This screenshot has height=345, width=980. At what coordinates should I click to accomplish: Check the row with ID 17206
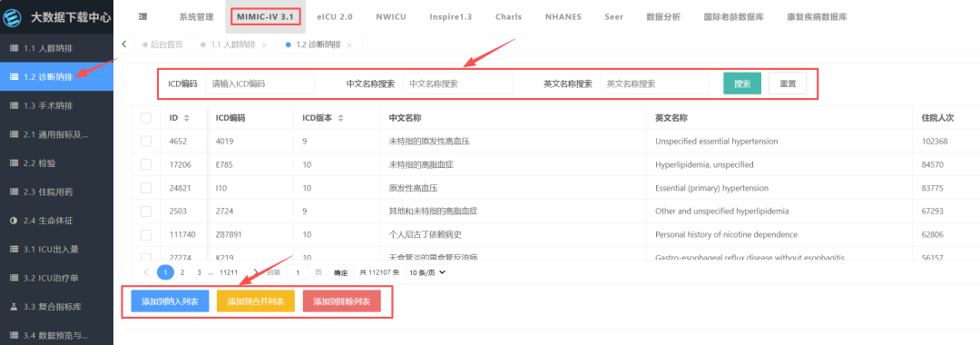point(146,164)
